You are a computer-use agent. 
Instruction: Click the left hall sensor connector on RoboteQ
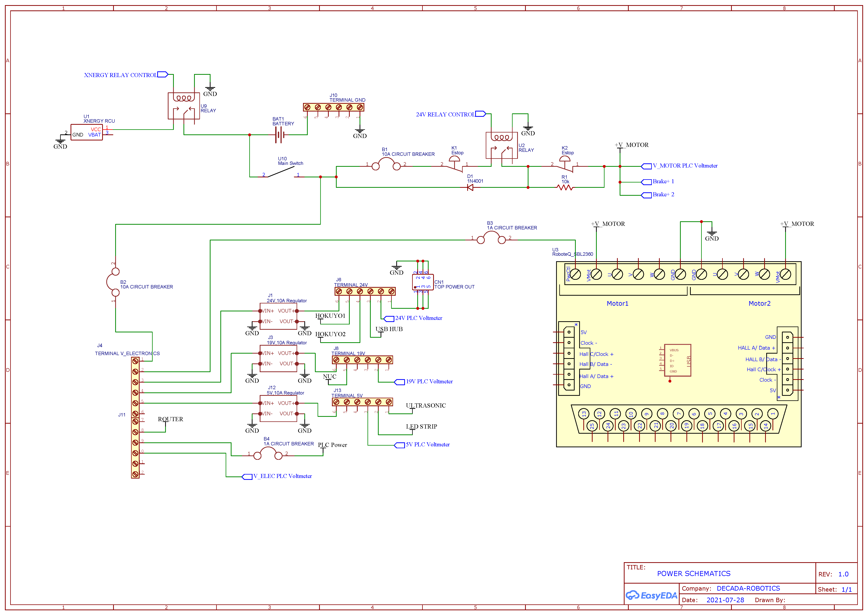pyautogui.click(x=569, y=359)
